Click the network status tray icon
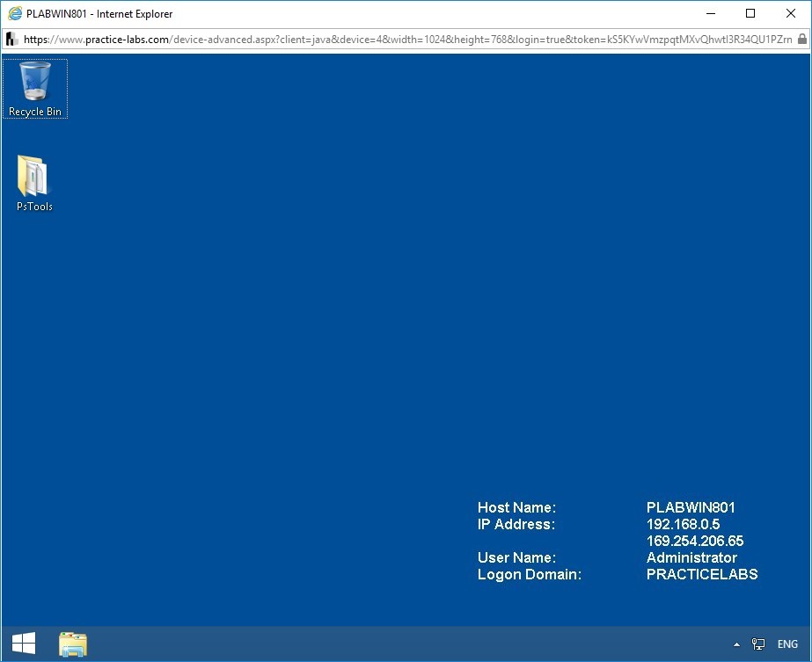 (x=758, y=644)
